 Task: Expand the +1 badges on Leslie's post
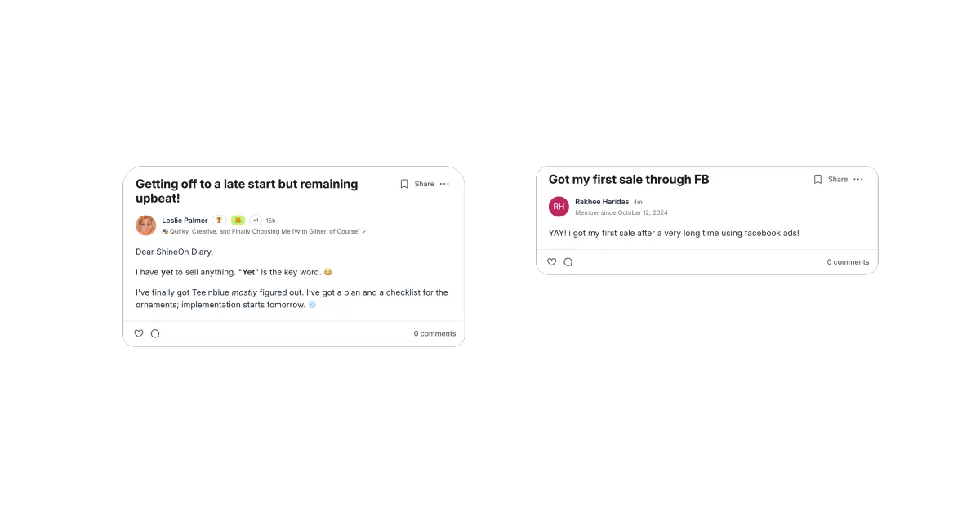(x=256, y=221)
